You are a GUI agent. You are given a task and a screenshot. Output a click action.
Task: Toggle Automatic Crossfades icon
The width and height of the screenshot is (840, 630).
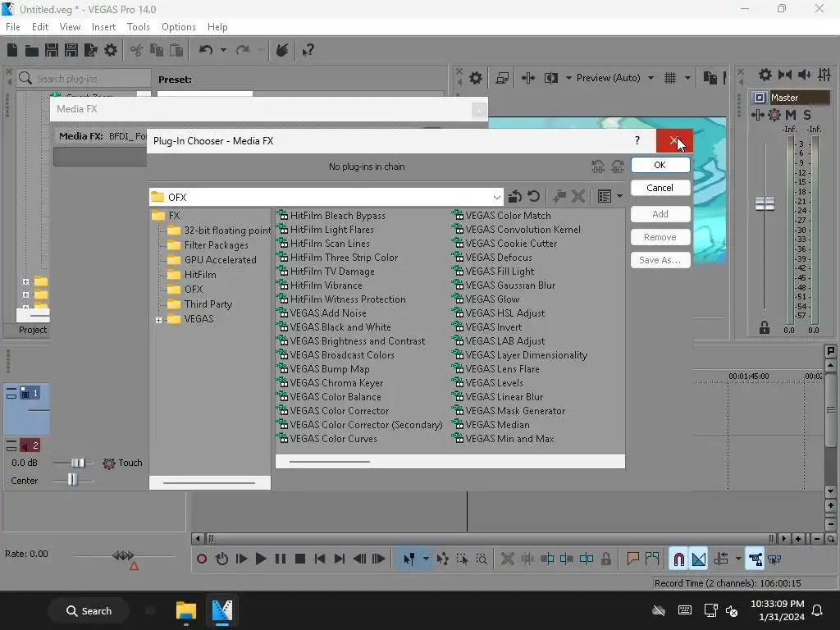[x=699, y=559]
